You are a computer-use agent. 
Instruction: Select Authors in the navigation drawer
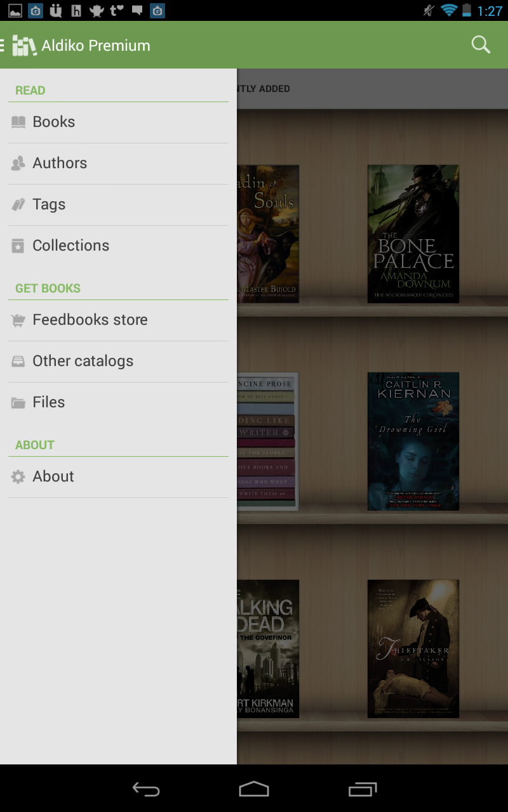60,163
